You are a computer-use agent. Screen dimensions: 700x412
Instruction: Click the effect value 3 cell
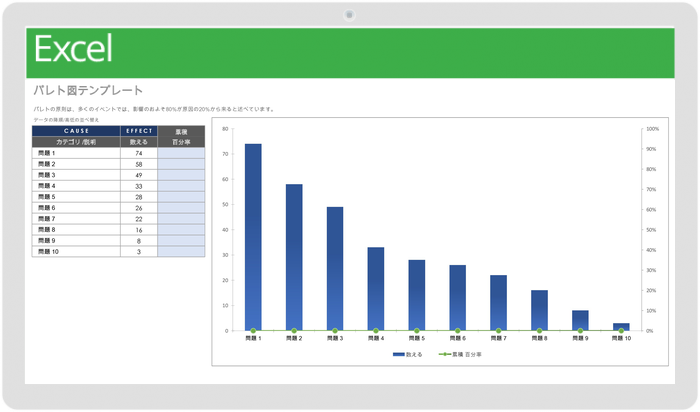[139, 251]
